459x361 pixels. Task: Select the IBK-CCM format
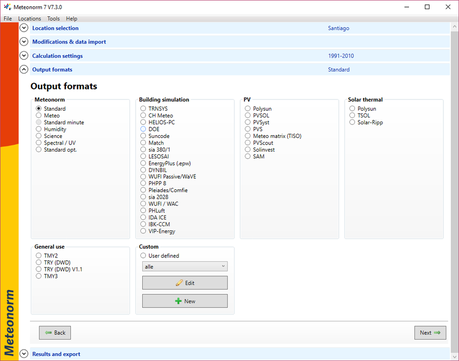(x=143, y=224)
